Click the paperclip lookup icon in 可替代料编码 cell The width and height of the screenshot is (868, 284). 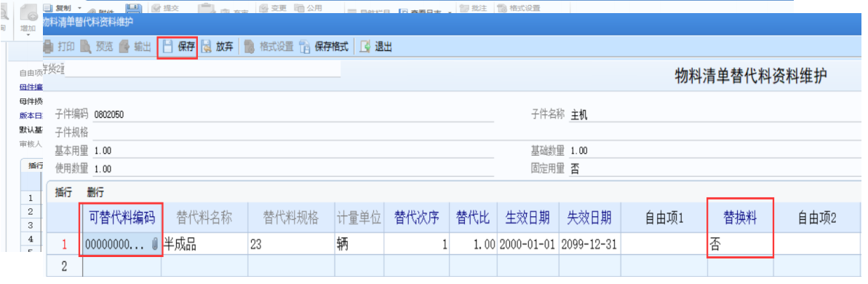155,245
